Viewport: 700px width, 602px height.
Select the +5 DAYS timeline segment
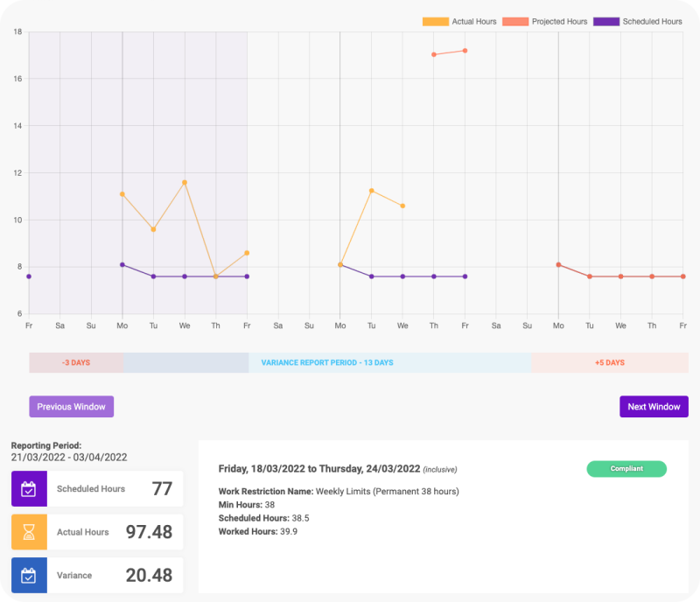tap(609, 362)
